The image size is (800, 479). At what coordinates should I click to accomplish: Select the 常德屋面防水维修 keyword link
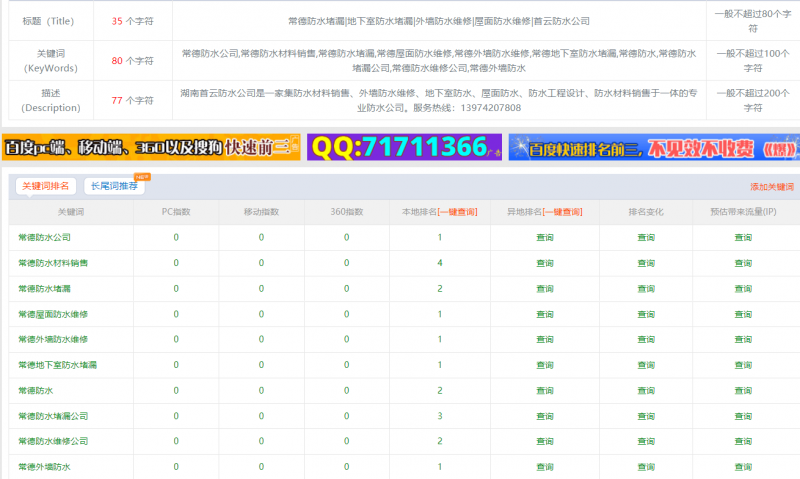pyautogui.click(x=53, y=314)
